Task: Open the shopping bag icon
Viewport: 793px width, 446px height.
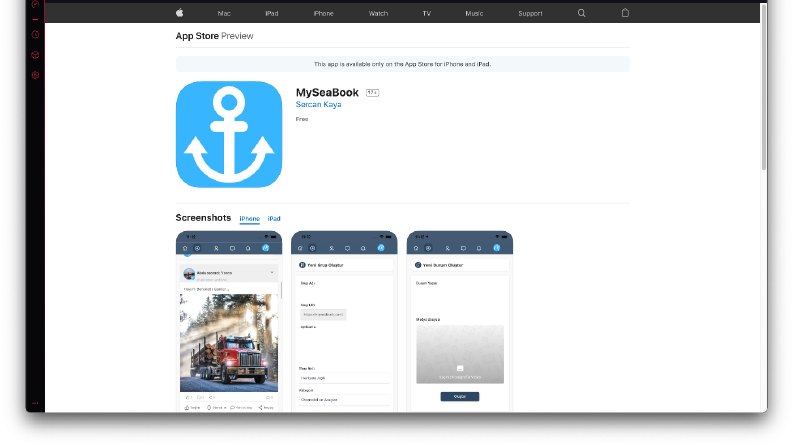Action: coord(625,13)
